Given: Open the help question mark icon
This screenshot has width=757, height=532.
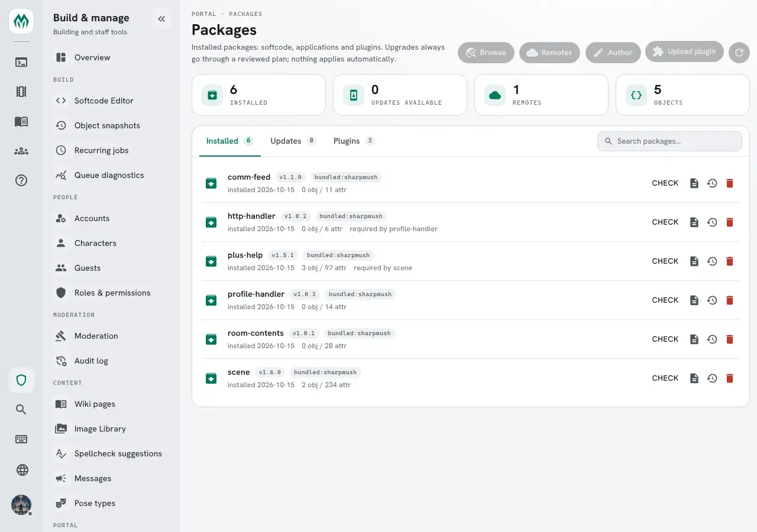Looking at the screenshot, I should tap(21, 180).
